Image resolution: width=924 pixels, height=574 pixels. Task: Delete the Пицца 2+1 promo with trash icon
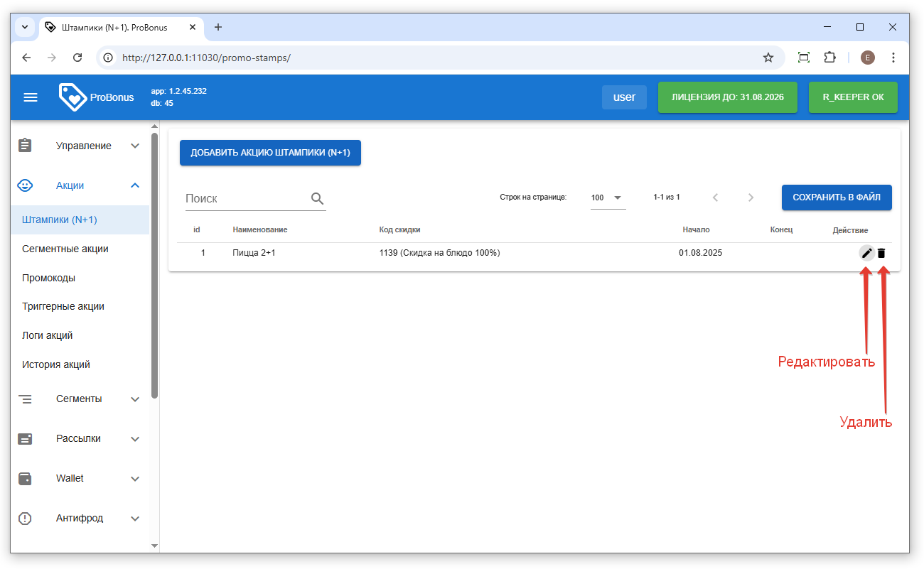(881, 253)
